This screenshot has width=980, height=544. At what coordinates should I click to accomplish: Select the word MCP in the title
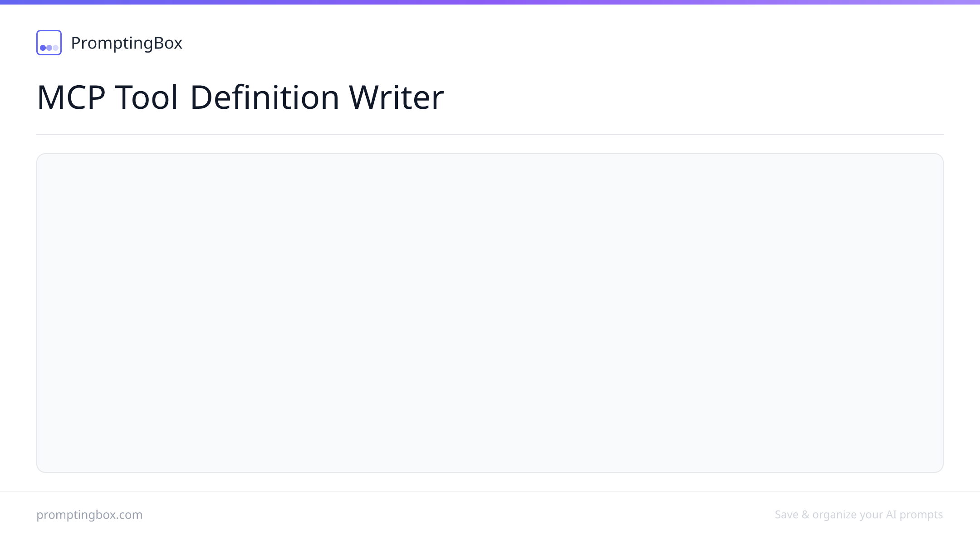point(71,97)
